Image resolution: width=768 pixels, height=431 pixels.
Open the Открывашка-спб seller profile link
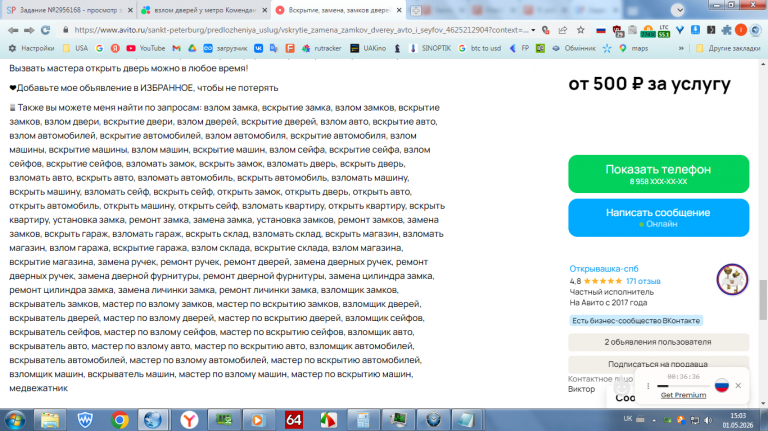[x=603, y=268]
